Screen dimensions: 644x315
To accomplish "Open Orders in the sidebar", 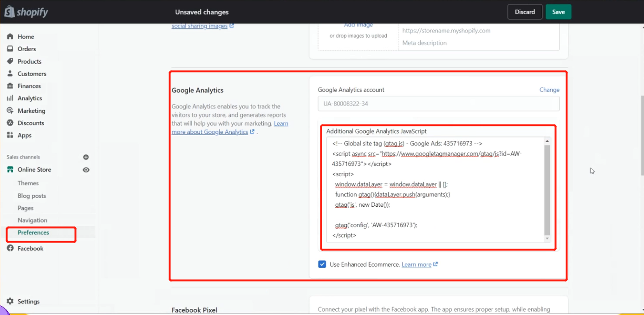I will [26, 49].
